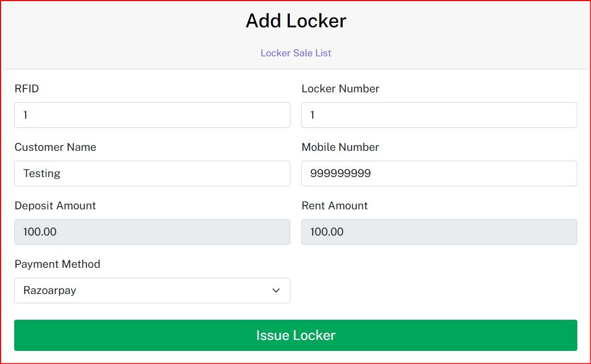Click the Locker Number label

coord(340,89)
